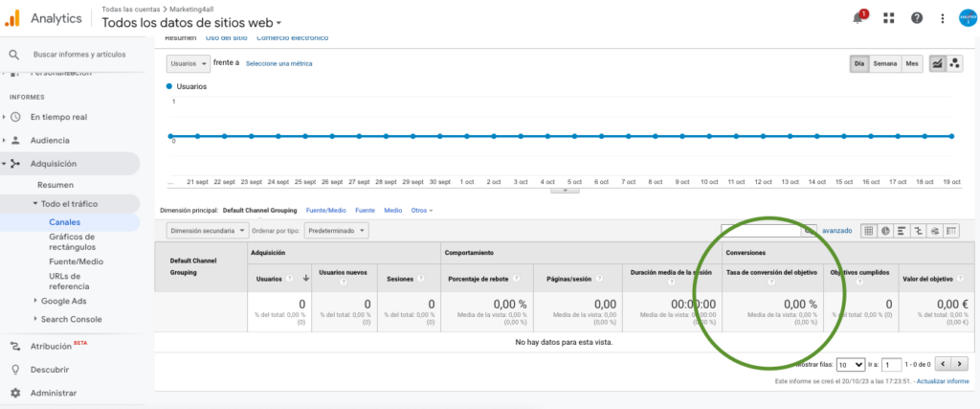Viewport: 980px width, 409px height.
Task: Open Descubrir lightbulb in sidebar
Action: click(x=15, y=369)
